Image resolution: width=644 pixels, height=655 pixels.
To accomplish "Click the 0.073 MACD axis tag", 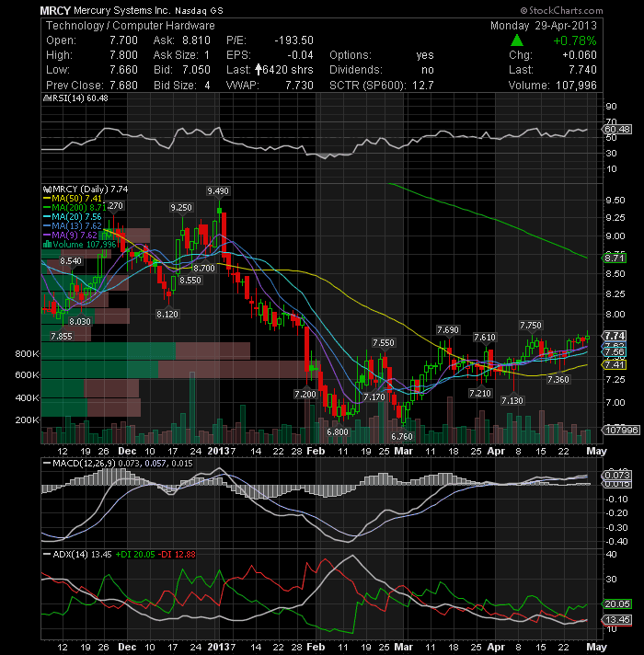I will click(616, 476).
